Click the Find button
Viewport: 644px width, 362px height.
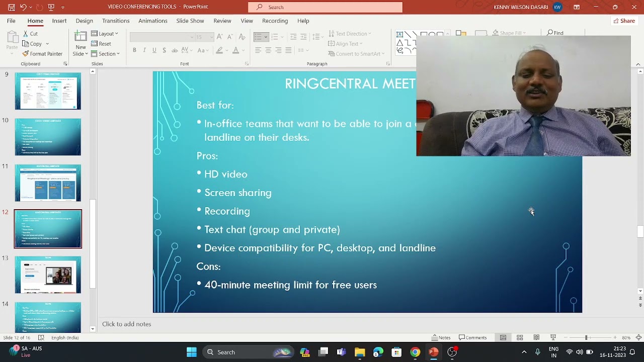[555, 33]
